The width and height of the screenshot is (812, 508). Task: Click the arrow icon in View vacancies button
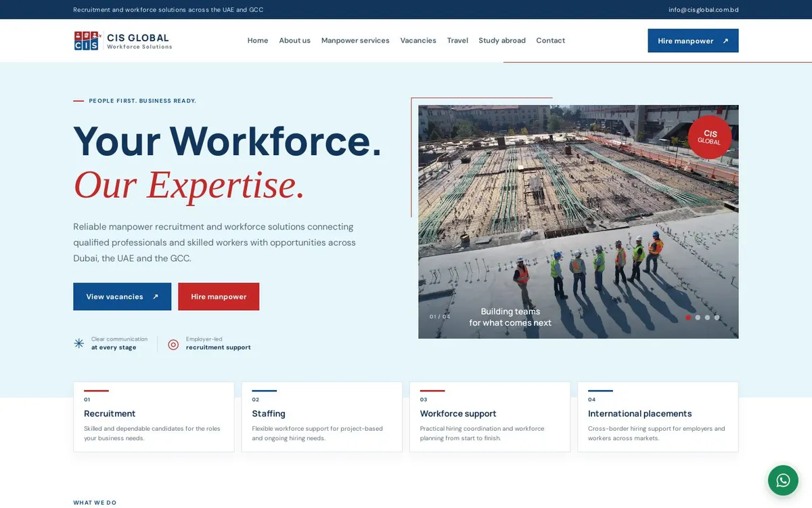[155, 297]
